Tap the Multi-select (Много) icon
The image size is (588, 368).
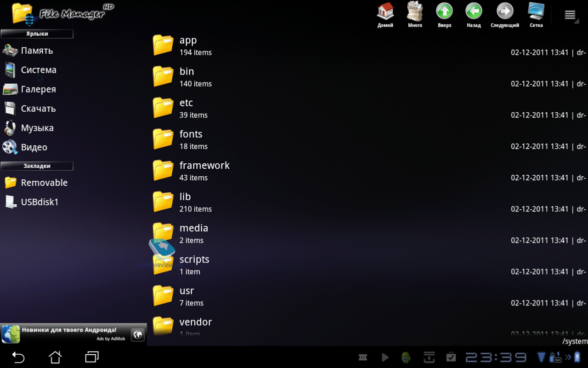pyautogui.click(x=415, y=15)
